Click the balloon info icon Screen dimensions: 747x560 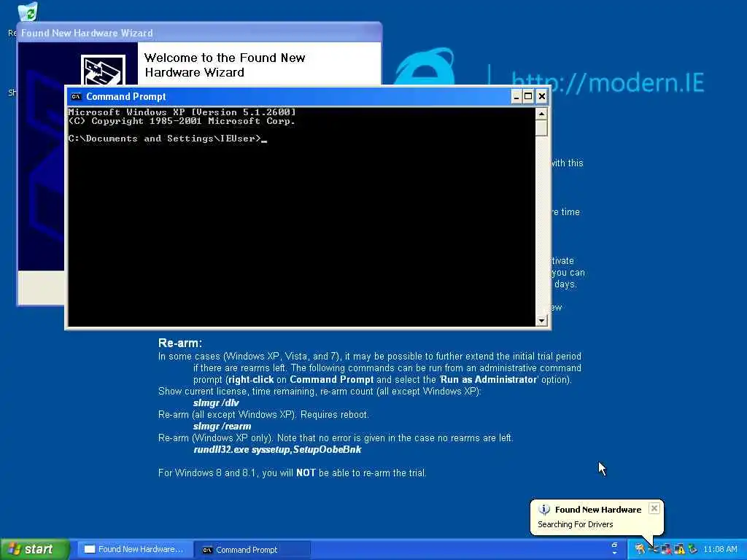pos(544,510)
